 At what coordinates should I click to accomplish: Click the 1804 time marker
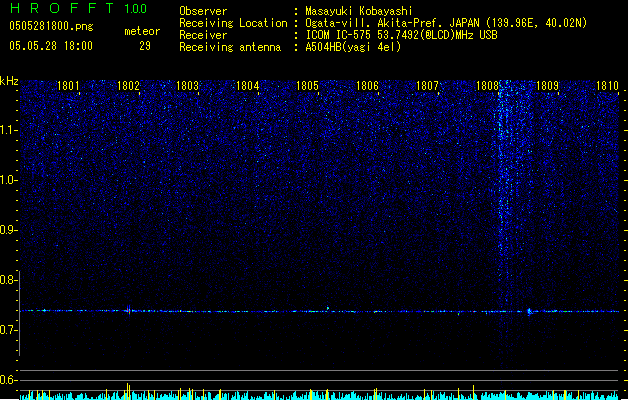point(248,86)
